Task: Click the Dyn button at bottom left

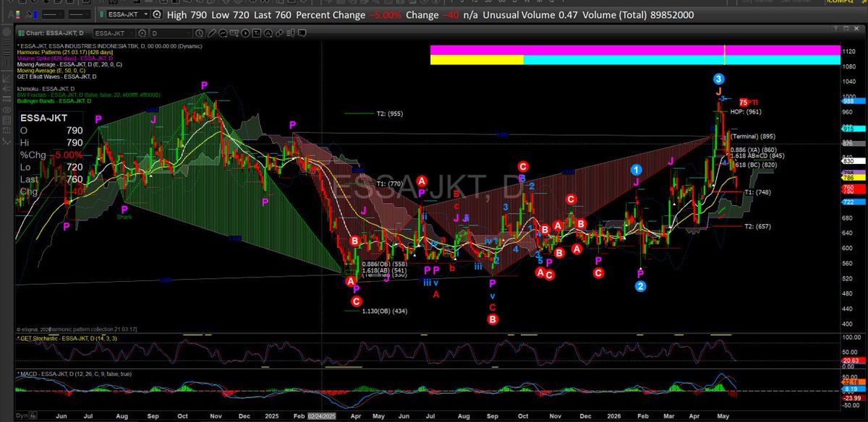Action: 22,416
